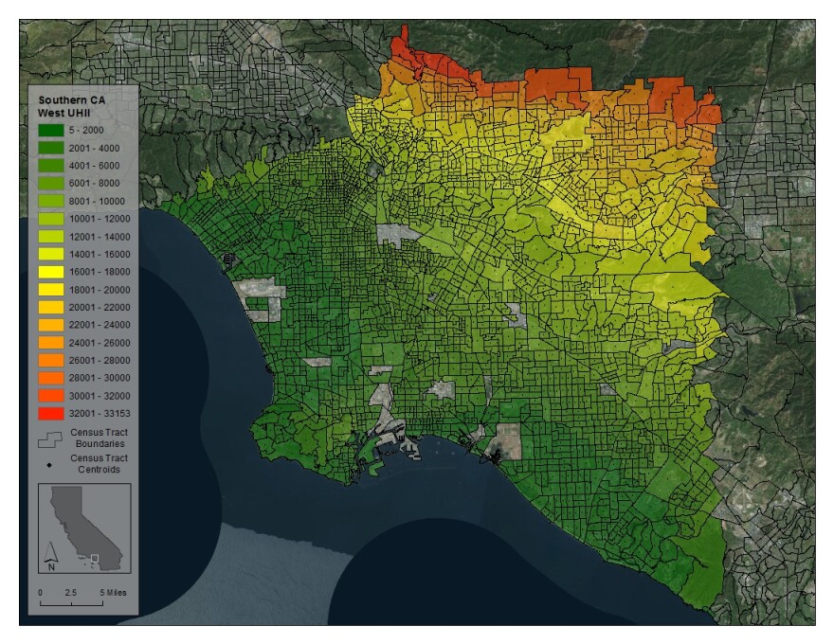This screenshot has width=834, height=644.
Task: Select the 30001 - 32000 red-orange swatch
Action: click(x=51, y=396)
